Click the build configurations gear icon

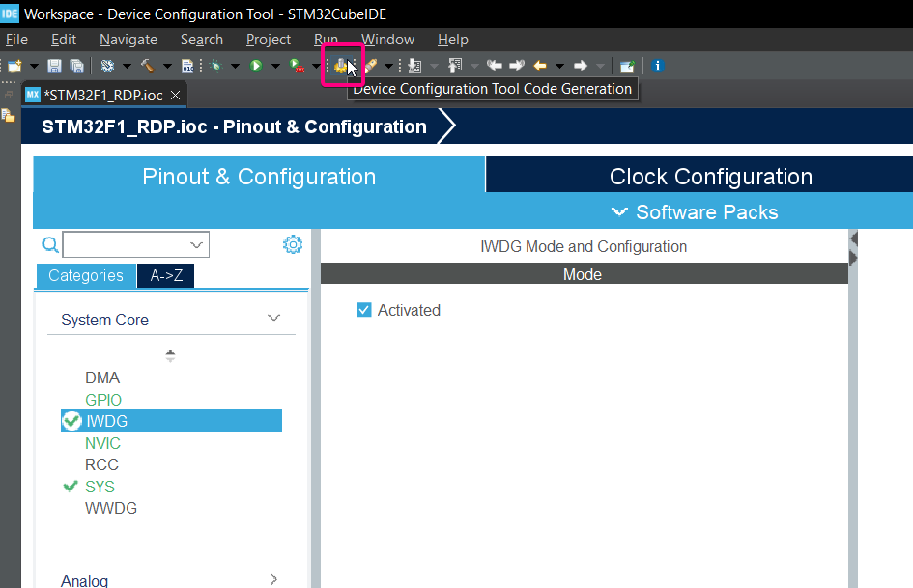click(107, 66)
